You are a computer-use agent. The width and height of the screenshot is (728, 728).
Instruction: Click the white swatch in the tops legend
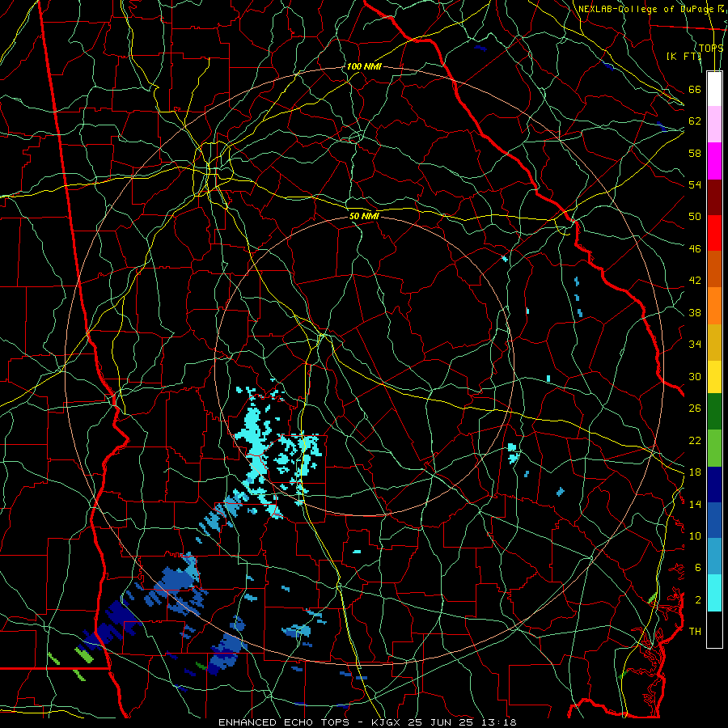714,89
